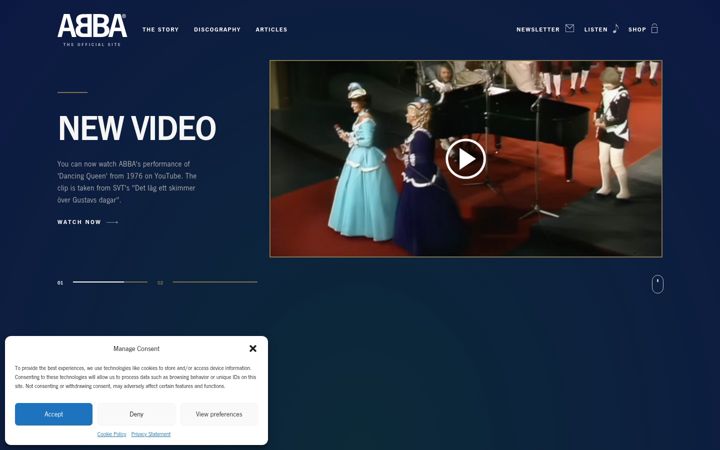Close the Manage Consent dialog

pos(253,349)
